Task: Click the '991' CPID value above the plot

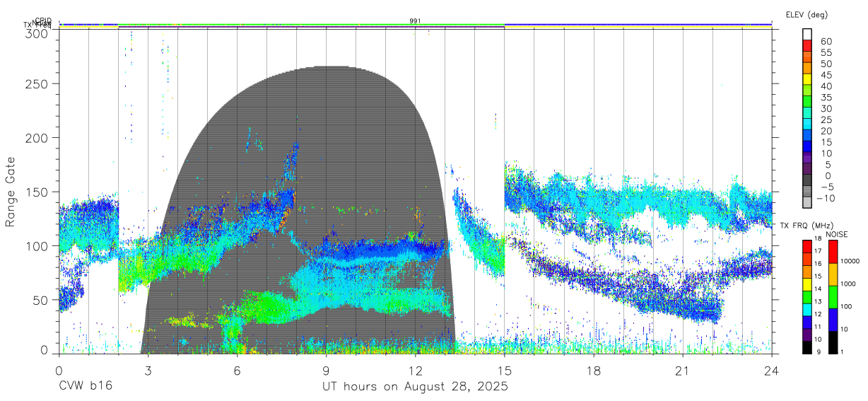Action: [x=415, y=21]
